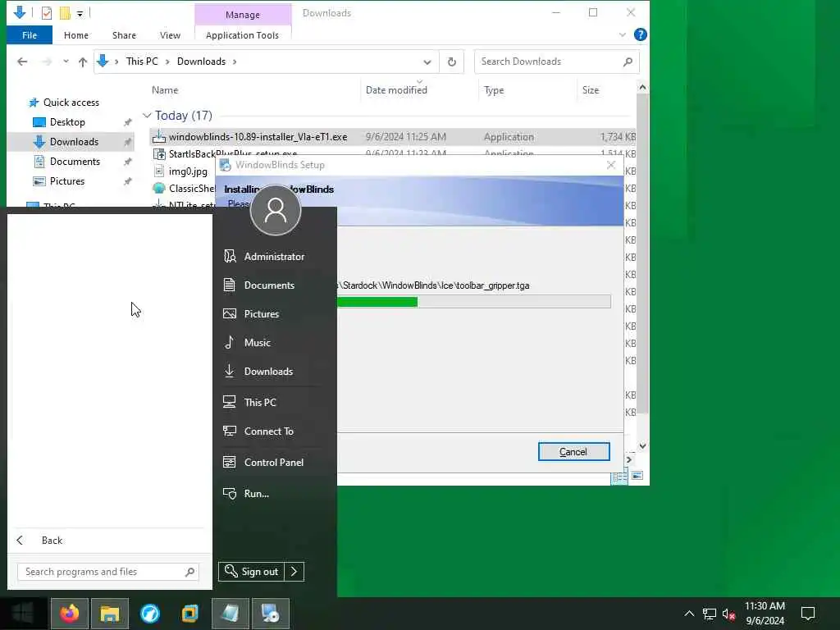The image size is (840, 630).
Task: Click This PC in address breadcrumb
Action: [x=142, y=62]
